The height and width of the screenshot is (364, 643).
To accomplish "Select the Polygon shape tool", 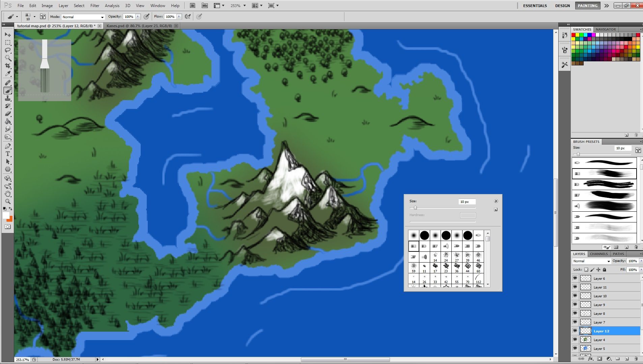I will [8, 169].
